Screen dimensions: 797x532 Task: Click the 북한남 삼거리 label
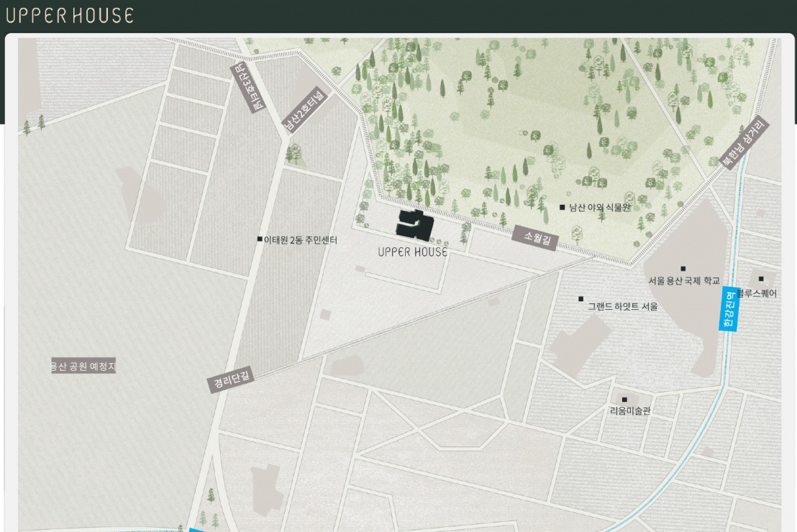pyautogui.click(x=745, y=144)
